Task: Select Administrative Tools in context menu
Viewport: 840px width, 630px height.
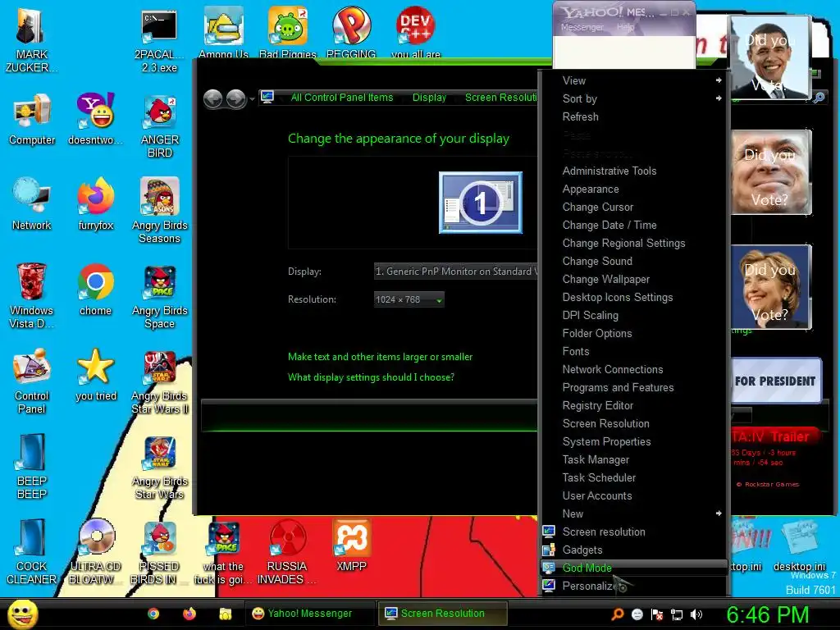Action: tap(634, 171)
